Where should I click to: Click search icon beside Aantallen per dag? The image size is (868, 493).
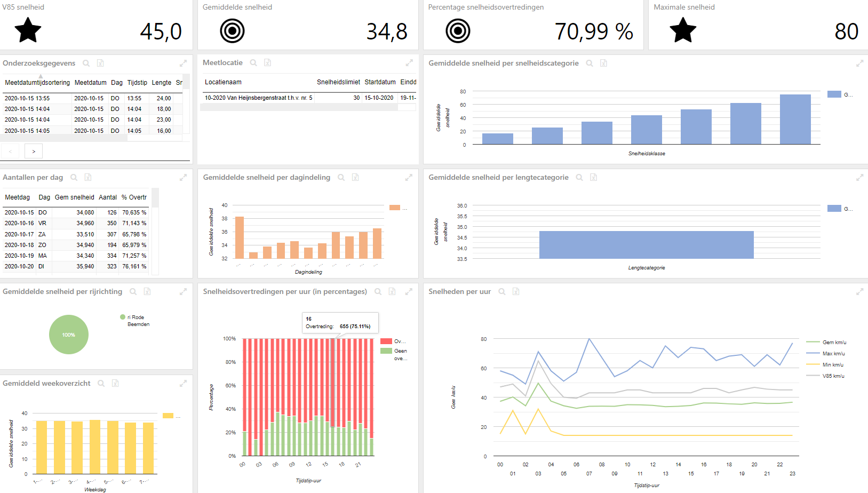[x=74, y=177]
